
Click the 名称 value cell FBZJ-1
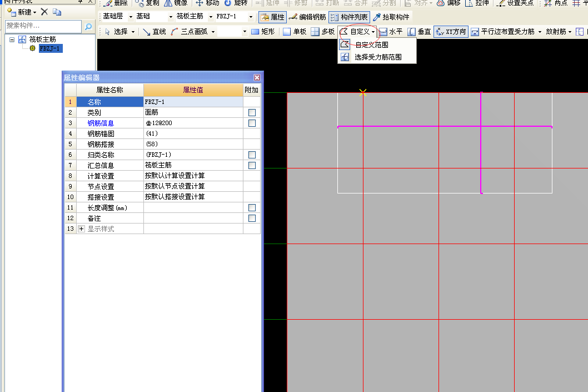[193, 102]
